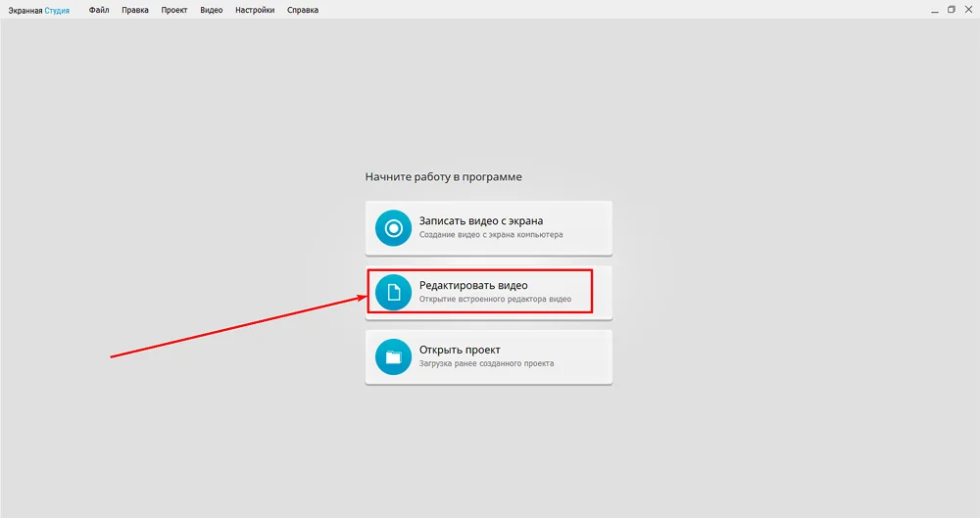Restore down the application window
Screen dimensions: 980x518
click(x=952, y=10)
